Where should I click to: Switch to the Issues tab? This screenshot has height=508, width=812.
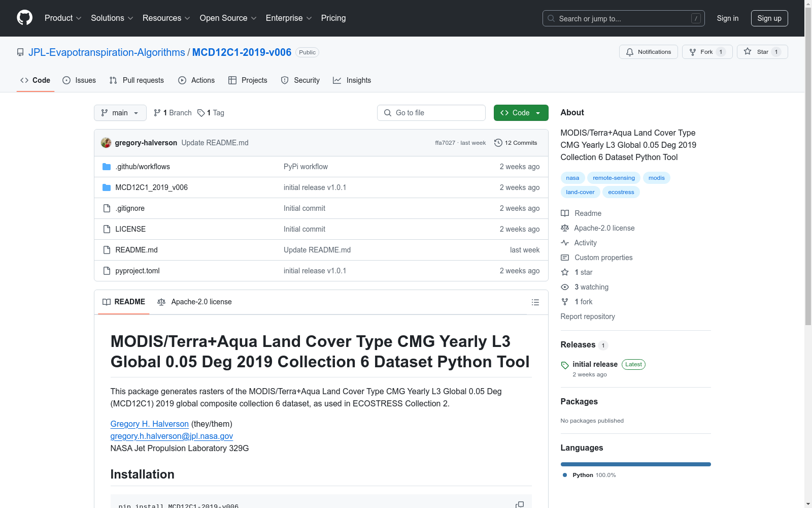[x=79, y=80]
